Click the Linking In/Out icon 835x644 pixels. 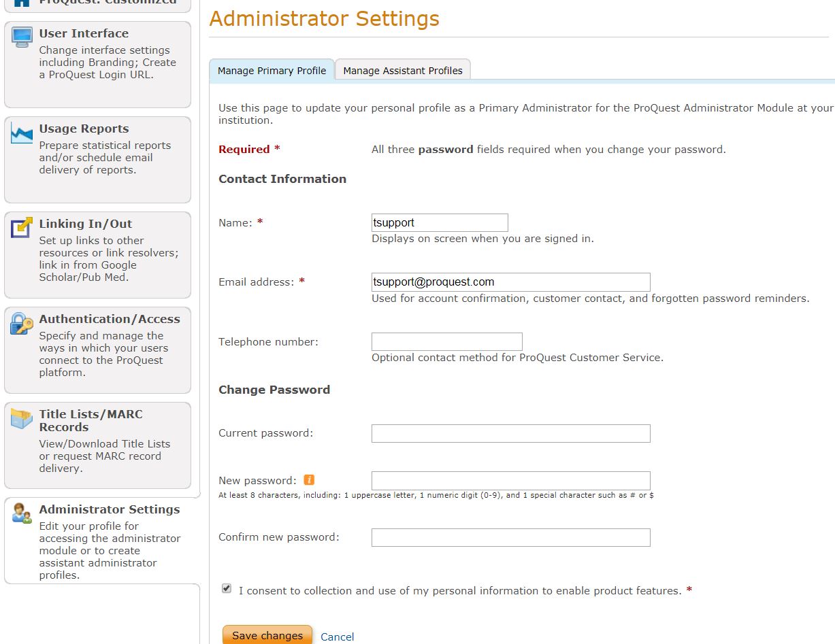(x=22, y=227)
